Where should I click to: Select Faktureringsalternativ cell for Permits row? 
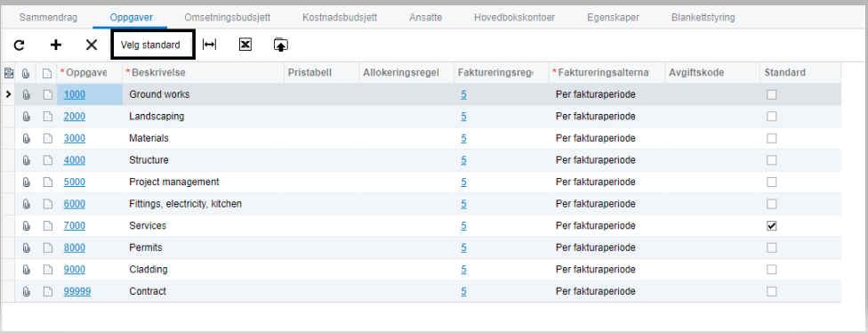(607, 248)
